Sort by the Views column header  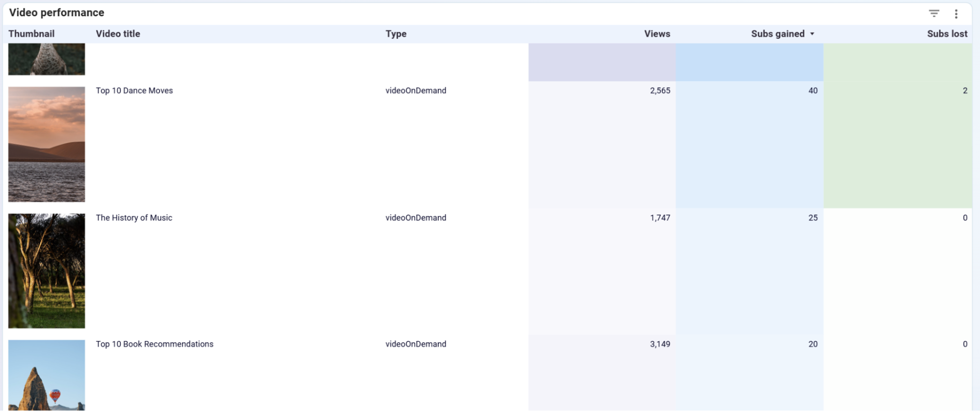click(657, 34)
